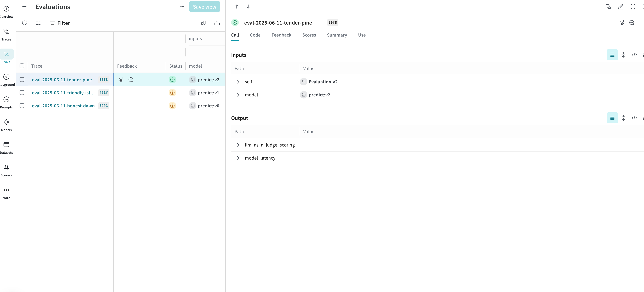The image size is (644, 292).
Task: Open the Scorers sidebar section
Action: click(6, 170)
